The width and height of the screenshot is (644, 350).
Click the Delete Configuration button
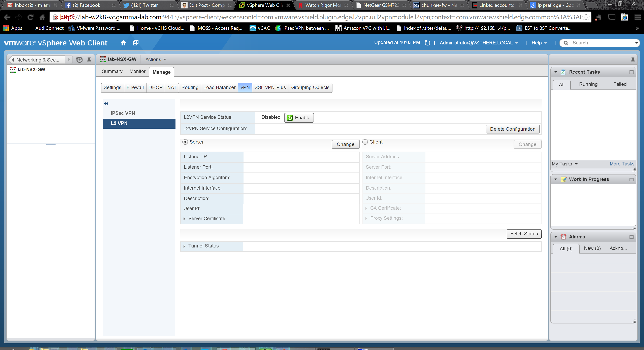coord(513,129)
